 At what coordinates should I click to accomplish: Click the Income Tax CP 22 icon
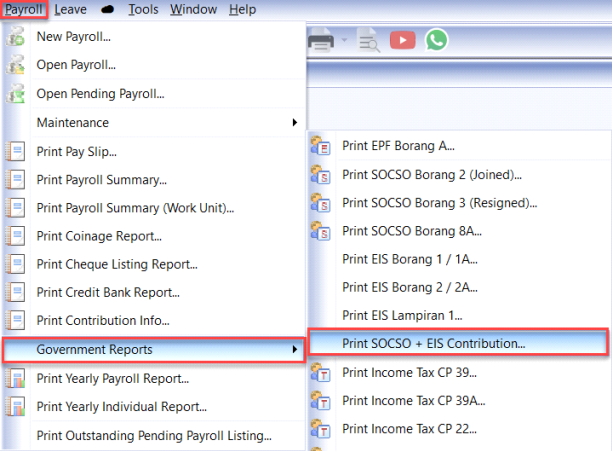click(x=321, y=429)
